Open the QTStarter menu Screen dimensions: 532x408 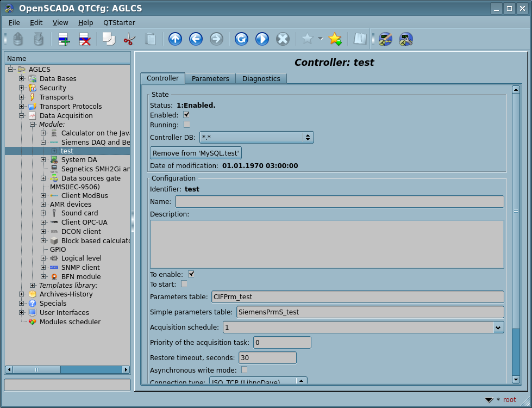[x=119, y=23]
